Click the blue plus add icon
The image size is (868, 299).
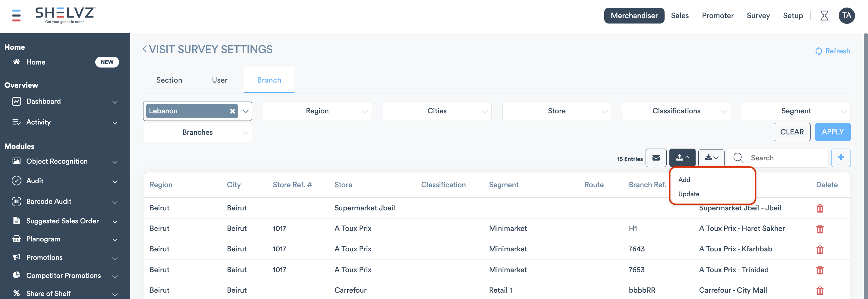pyautogui.click(x=840, y=158)
